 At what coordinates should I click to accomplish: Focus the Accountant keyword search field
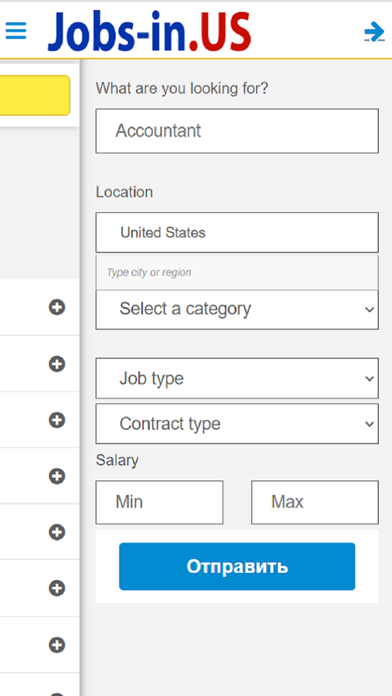237,131
